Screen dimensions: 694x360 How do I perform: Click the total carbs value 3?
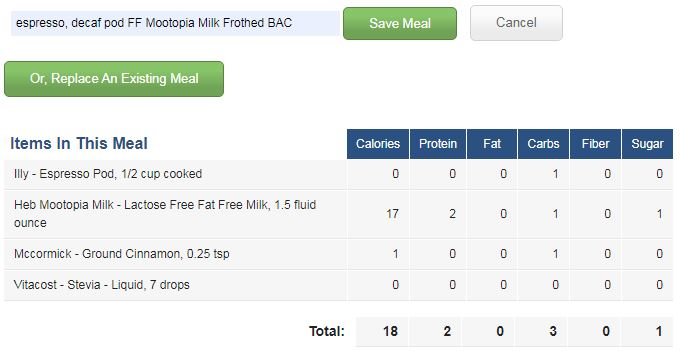point(553,331)
